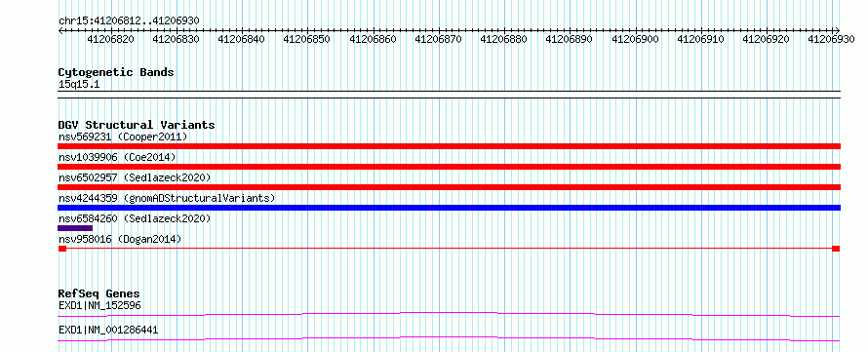
Task: Open nsv6584260 (Sedlazeck2020) variant label
Action: (x=135, y=218)
